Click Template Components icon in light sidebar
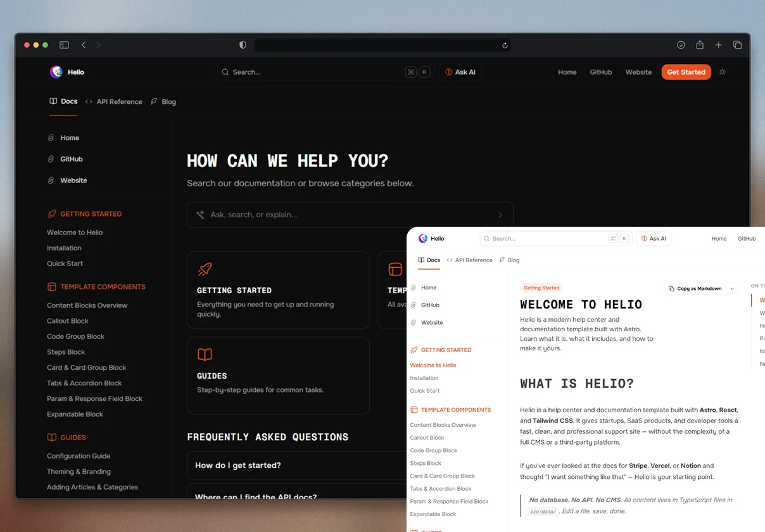765x532 pixels. (x=414, y=410)
